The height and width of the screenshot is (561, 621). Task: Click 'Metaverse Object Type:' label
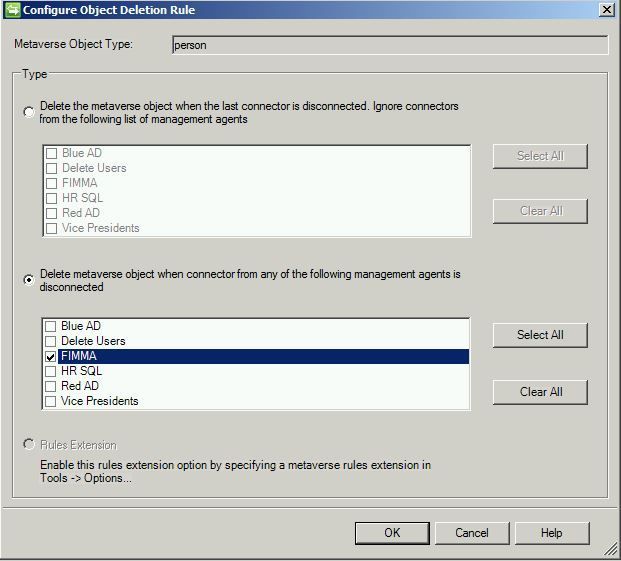click(73, 44)
